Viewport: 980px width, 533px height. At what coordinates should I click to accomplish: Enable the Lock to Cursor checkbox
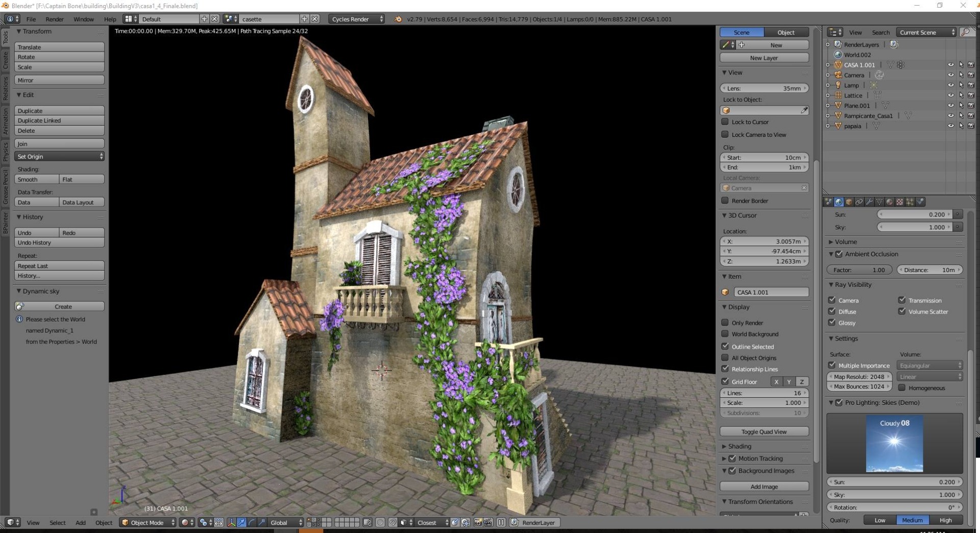[725, 122]
